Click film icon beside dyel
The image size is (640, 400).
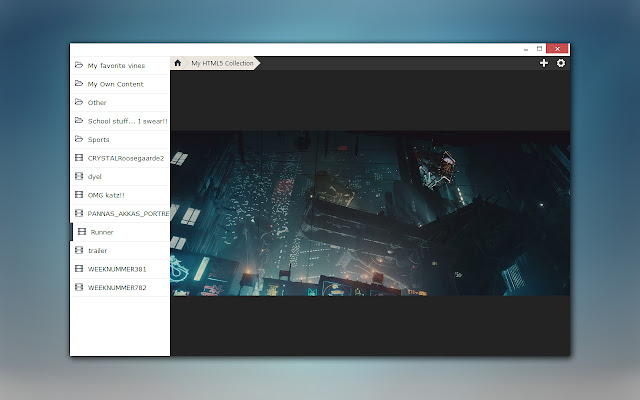79,176
